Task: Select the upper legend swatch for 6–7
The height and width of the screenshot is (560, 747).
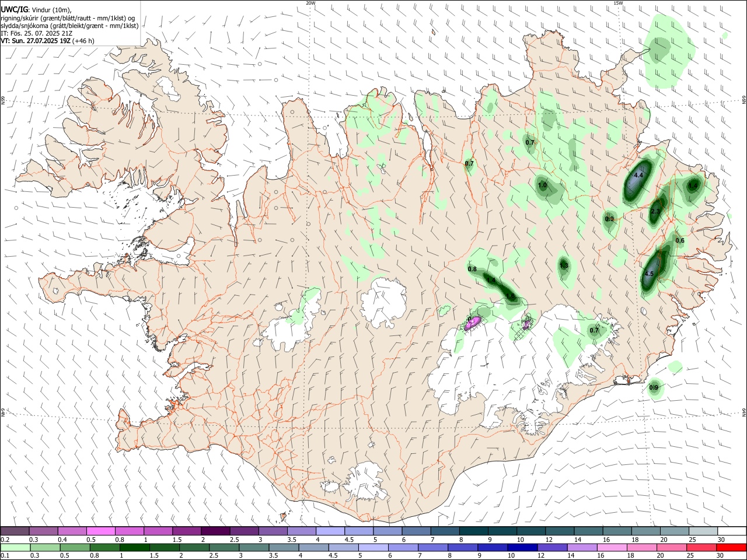Action: [x=416, y=531]
